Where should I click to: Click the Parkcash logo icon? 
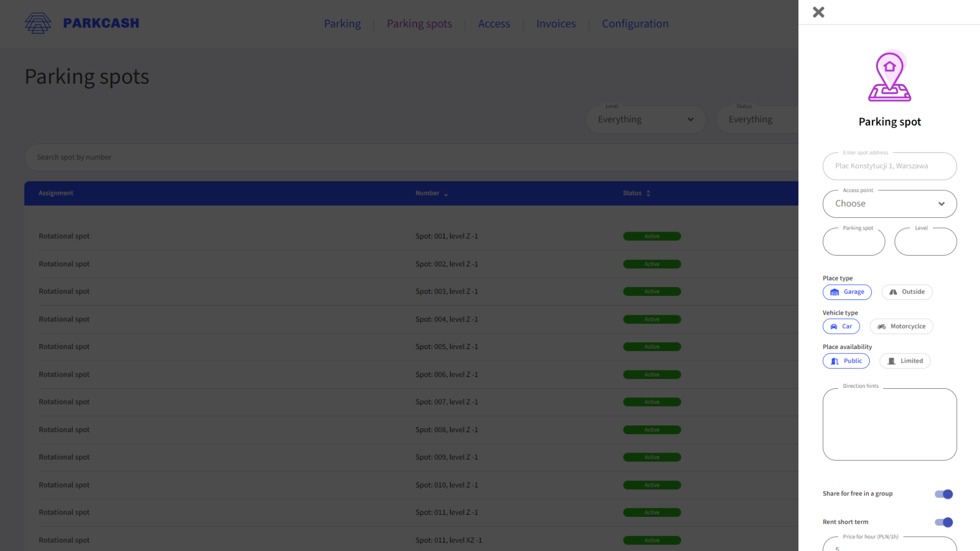38,22
